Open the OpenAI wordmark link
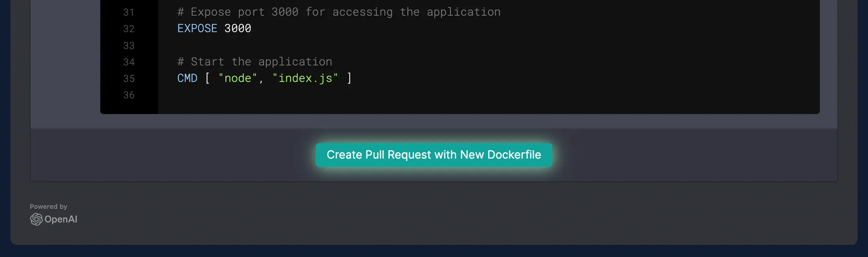 (61, 219)
